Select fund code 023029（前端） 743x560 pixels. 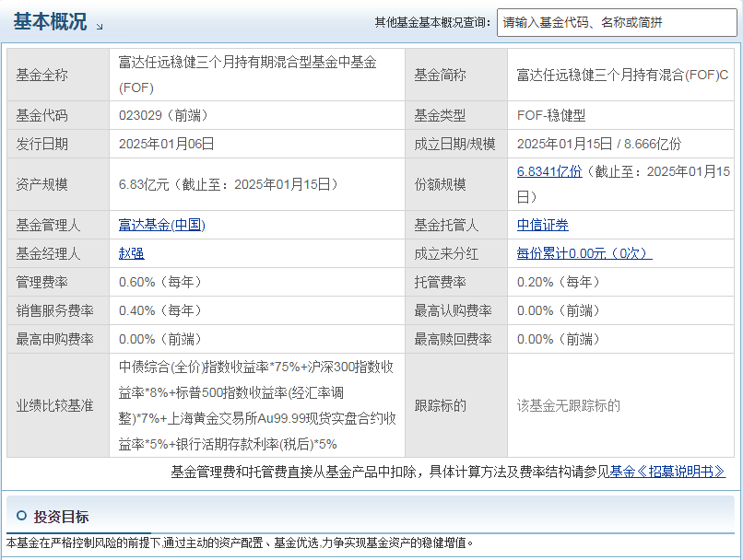(163, 115)
